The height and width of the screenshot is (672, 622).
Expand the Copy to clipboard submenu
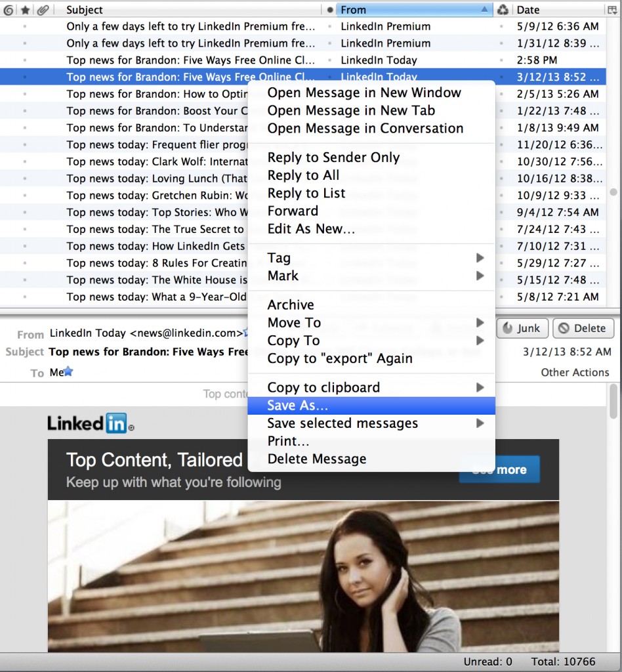tap(371, 387)
